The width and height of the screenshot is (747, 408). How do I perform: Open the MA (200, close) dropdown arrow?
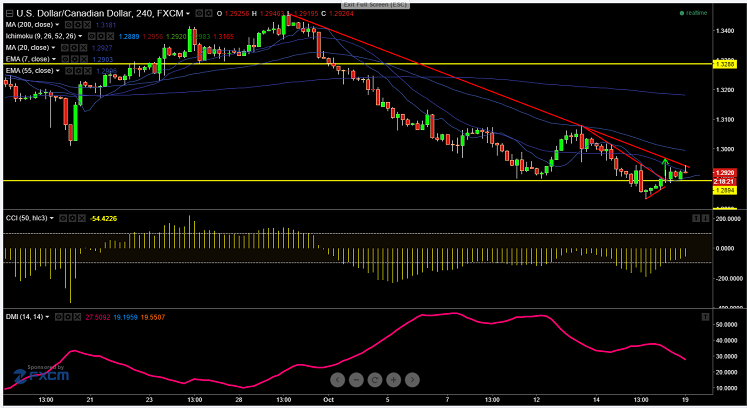point(57,25)
